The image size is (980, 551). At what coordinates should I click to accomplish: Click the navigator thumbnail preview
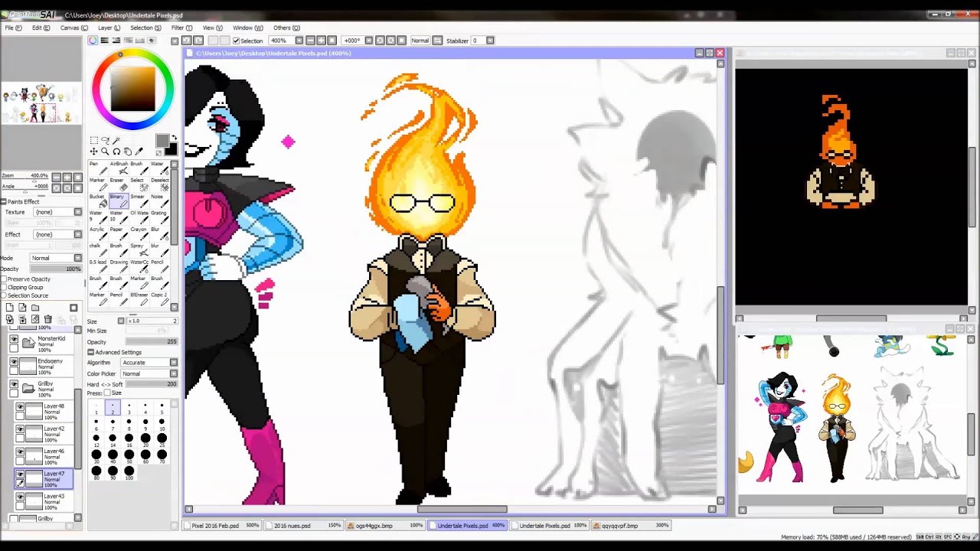coord(41,105)
